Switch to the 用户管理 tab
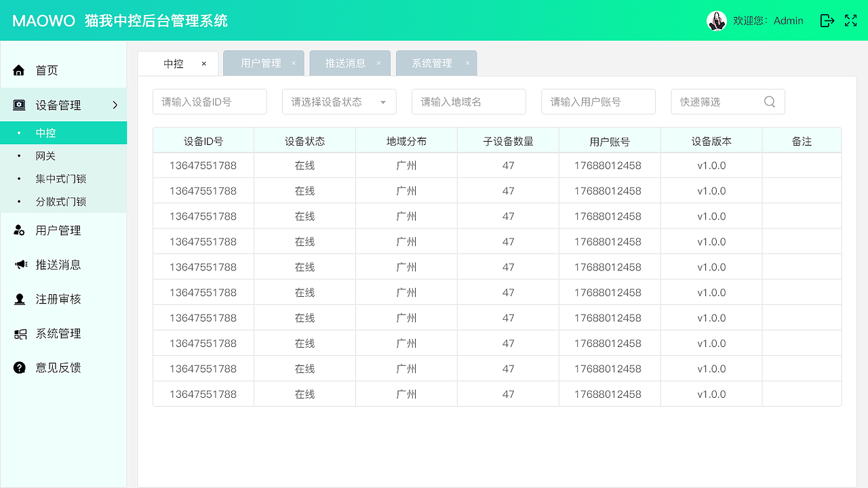This screenshot has height=488, width=868. (x=264, y=63)
